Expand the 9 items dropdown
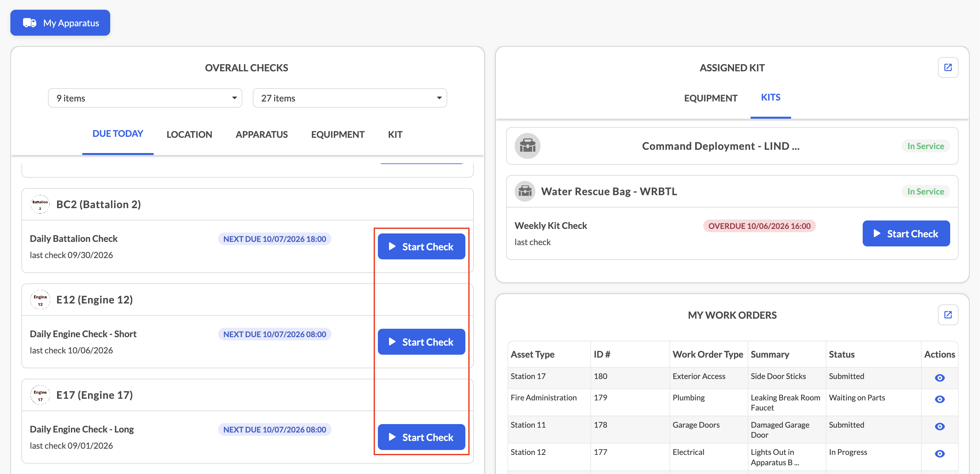 click(x=145, y=98)
